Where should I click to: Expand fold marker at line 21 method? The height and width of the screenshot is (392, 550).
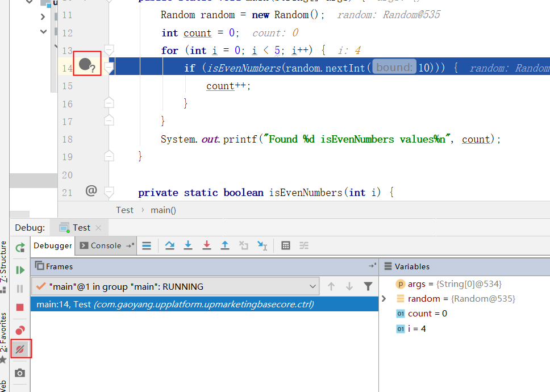coord(109,192)
